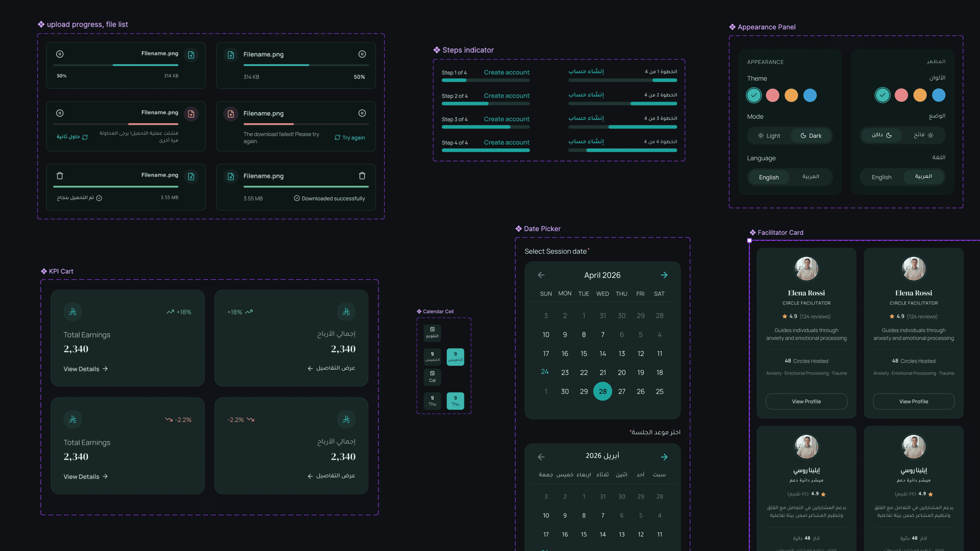Click the file icon on English 50% card
This screenshot has width=980, height=551.
231,55
